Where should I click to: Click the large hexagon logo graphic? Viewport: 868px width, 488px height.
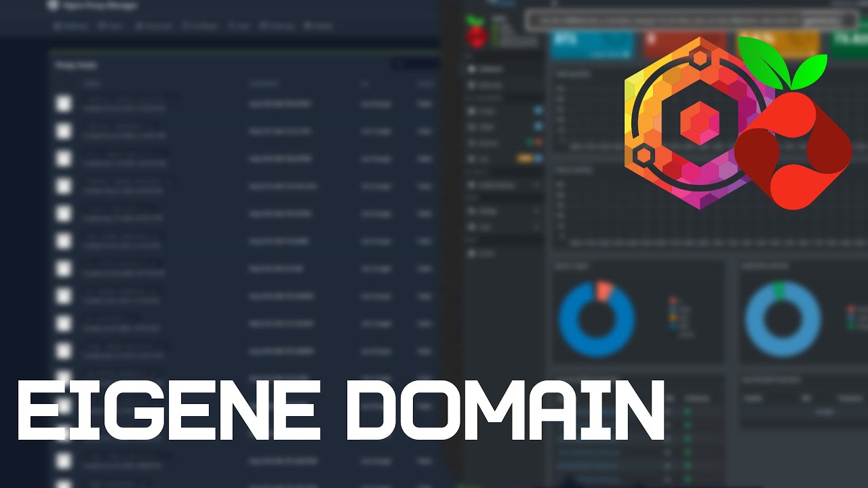click(698, 123)
